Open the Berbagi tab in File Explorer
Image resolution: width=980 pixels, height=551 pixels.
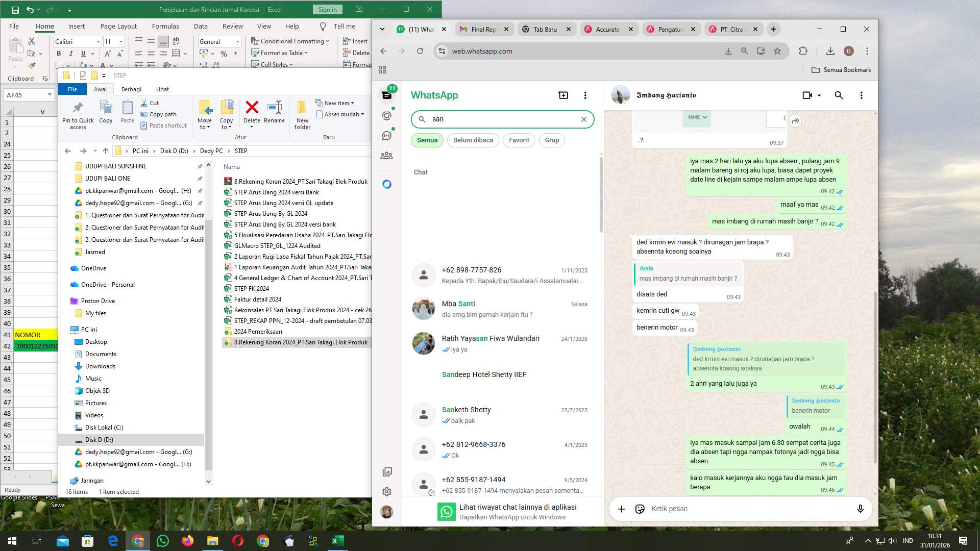pyautogui.click(x=131, y=89)
